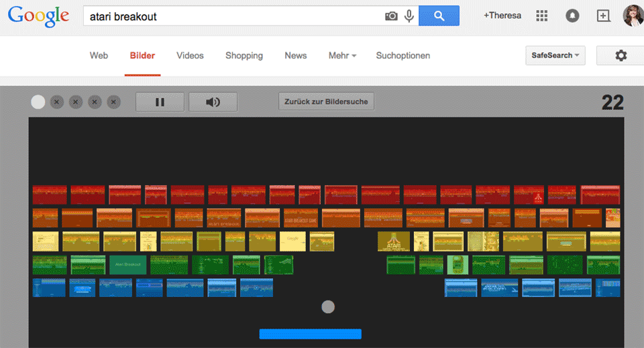Expand the SafeSearch dropdown
This screenshot has width=644, height=348.
pos(555,56)
